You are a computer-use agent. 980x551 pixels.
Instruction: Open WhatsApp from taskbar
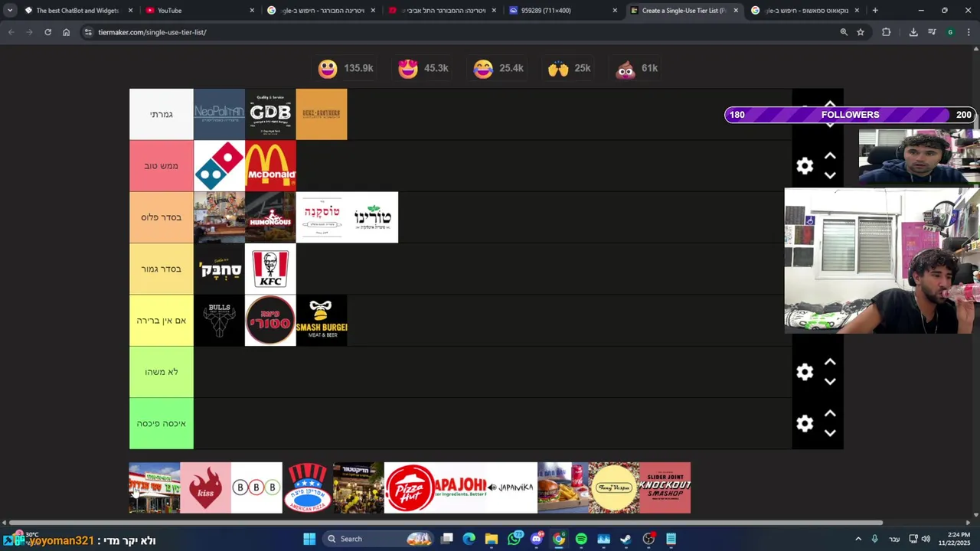coord(514,539)
